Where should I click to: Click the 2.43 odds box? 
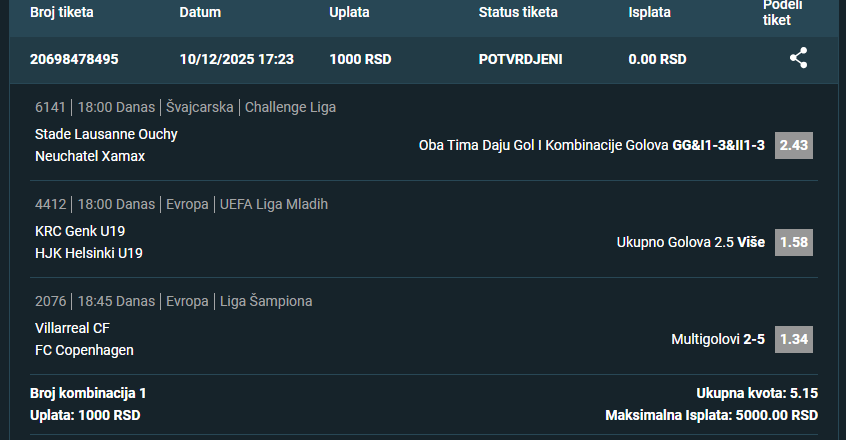(x=794, y=145)
